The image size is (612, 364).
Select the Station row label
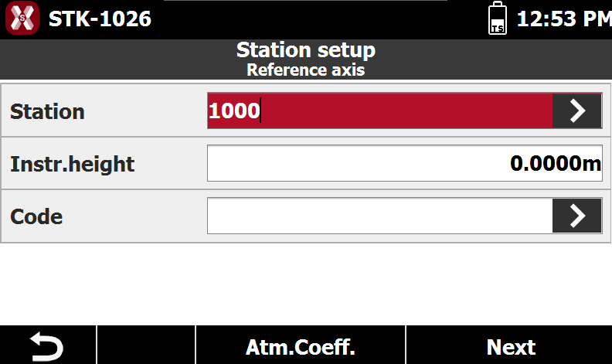(47, 112)
